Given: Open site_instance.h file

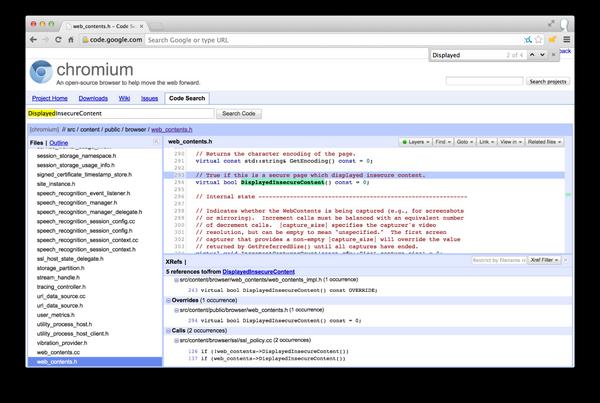Looking at the screenshot, I should [56, 184].
